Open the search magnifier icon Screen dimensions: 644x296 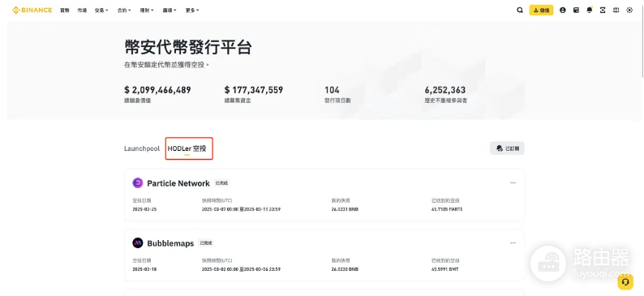[x=520, y=11]
